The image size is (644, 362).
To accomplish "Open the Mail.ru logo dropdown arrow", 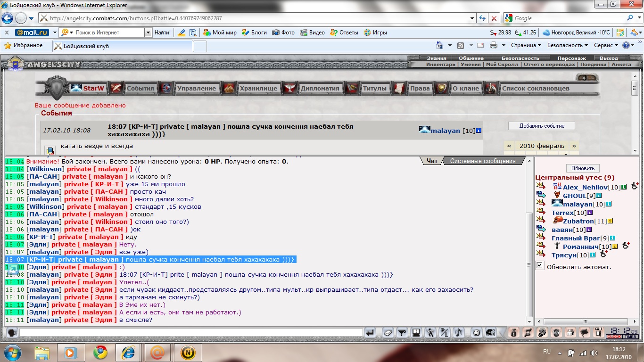I will pyautogui.click(x=55, y=33).
